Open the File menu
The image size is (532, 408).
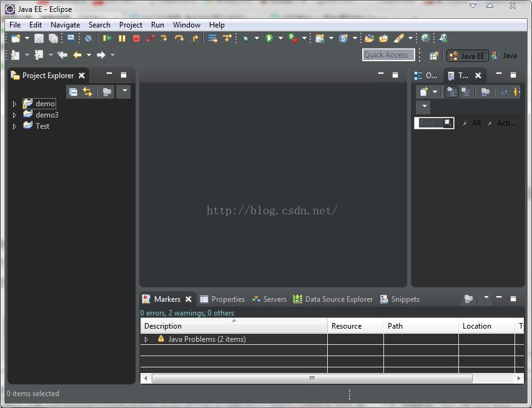click(15, 25)
